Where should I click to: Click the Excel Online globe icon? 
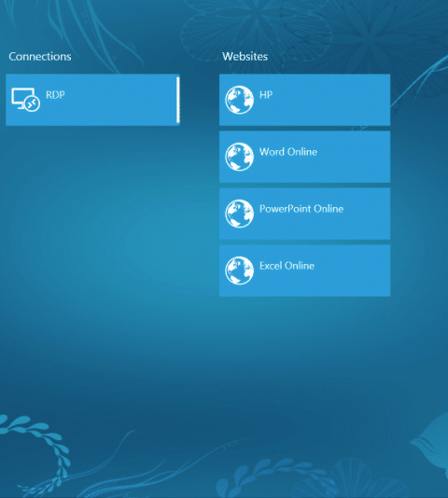coord(240,270)
